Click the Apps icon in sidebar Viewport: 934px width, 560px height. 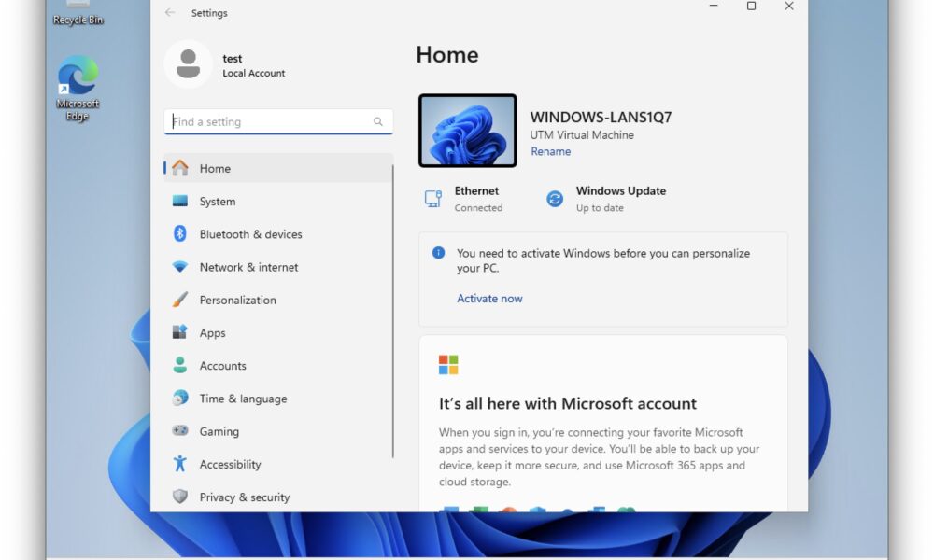(x=180, y=331)
